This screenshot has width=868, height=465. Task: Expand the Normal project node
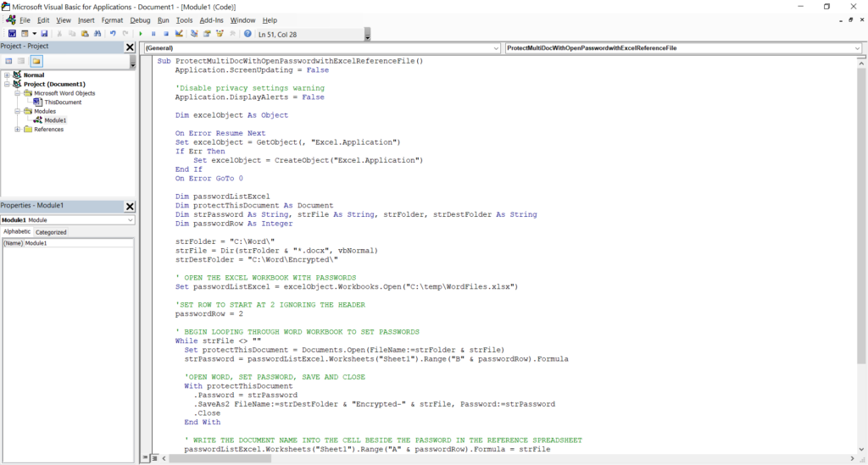point(7,75)
